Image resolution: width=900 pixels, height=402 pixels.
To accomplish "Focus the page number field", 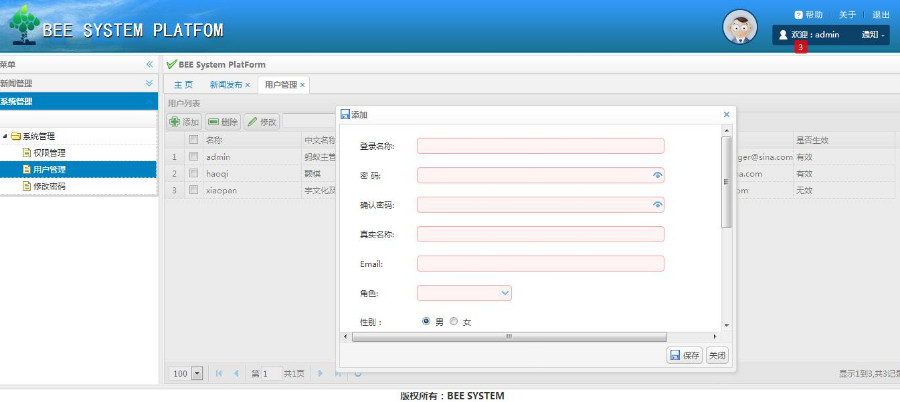I will (271, 373).
